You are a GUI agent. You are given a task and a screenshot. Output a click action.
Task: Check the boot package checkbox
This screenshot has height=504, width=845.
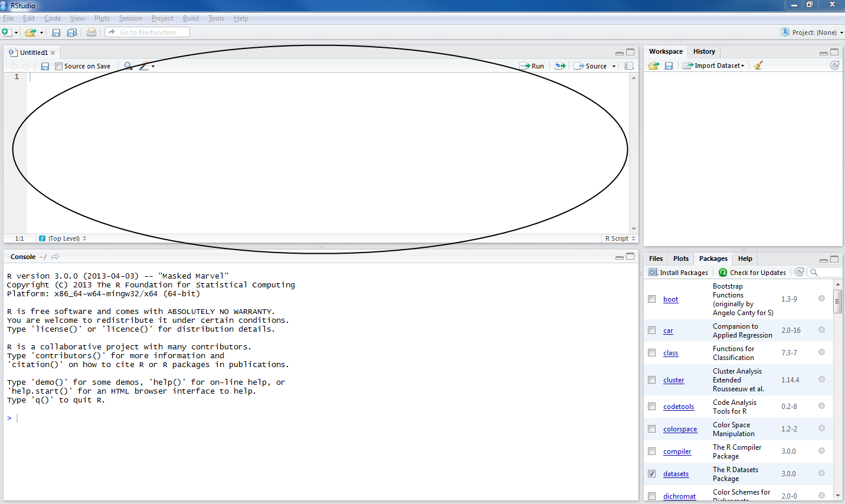[652, 299]
